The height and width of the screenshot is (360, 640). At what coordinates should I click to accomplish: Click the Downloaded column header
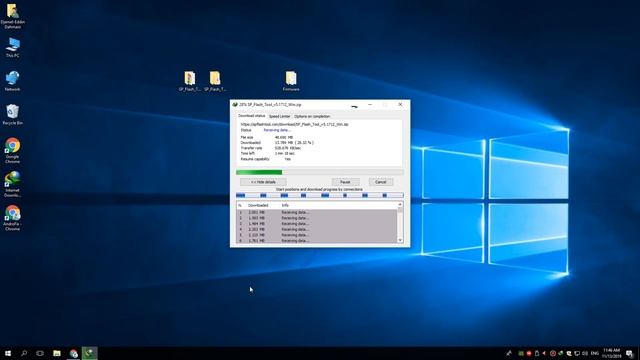click(258, 205)
